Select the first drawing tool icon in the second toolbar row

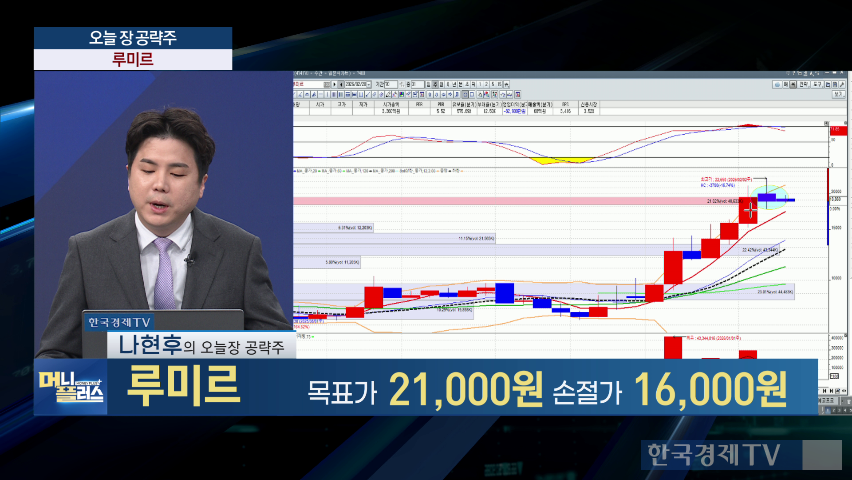click(294, 94)
